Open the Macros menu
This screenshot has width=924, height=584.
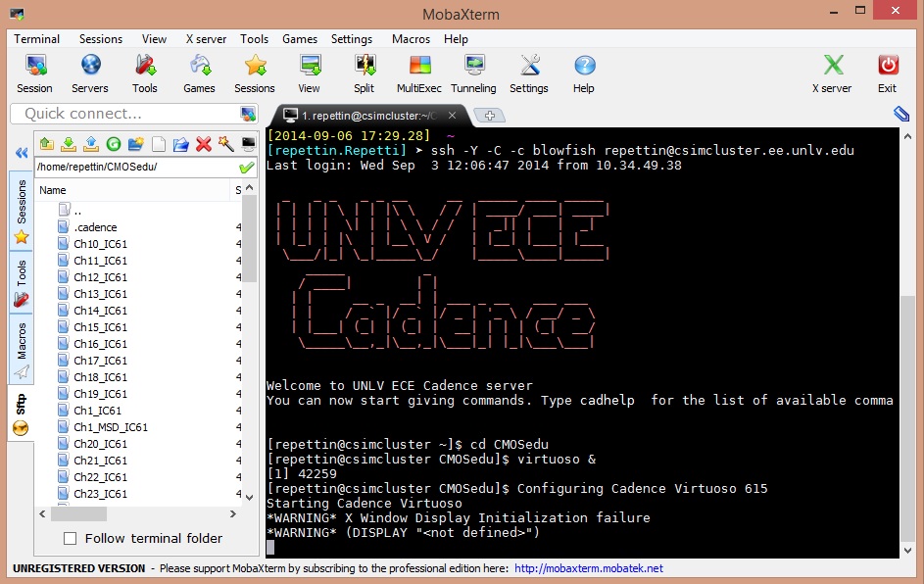[x=411, y=39]
